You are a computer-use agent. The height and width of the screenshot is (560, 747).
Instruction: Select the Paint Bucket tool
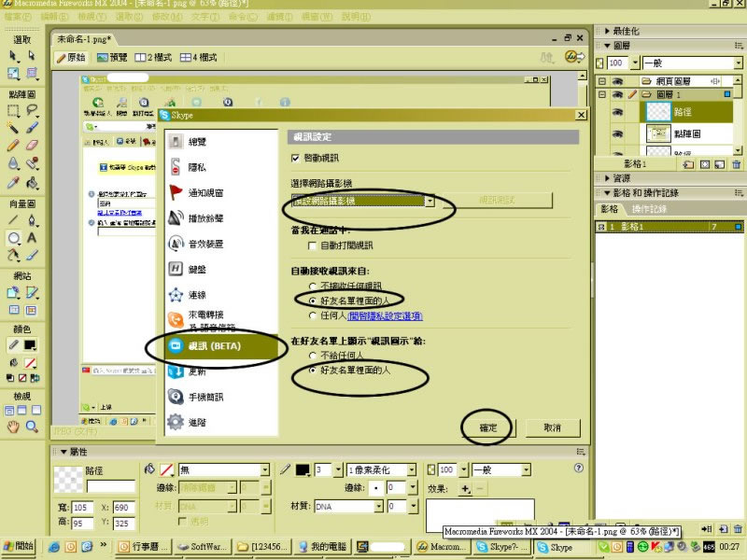click(x=32, y=182)
